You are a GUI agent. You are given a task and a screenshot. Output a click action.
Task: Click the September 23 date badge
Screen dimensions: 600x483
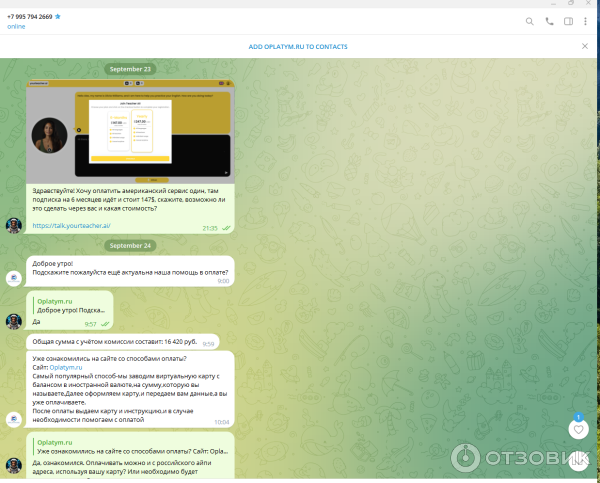tap(130, 69)
